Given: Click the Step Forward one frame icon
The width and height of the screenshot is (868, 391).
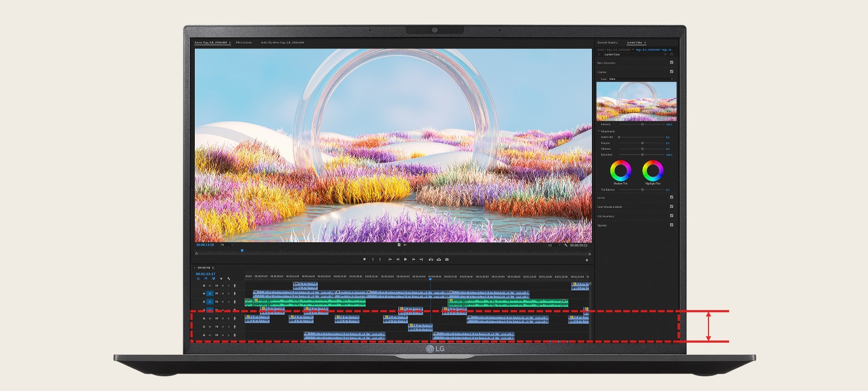Looking at the screenshot, I should coord(413,260).
